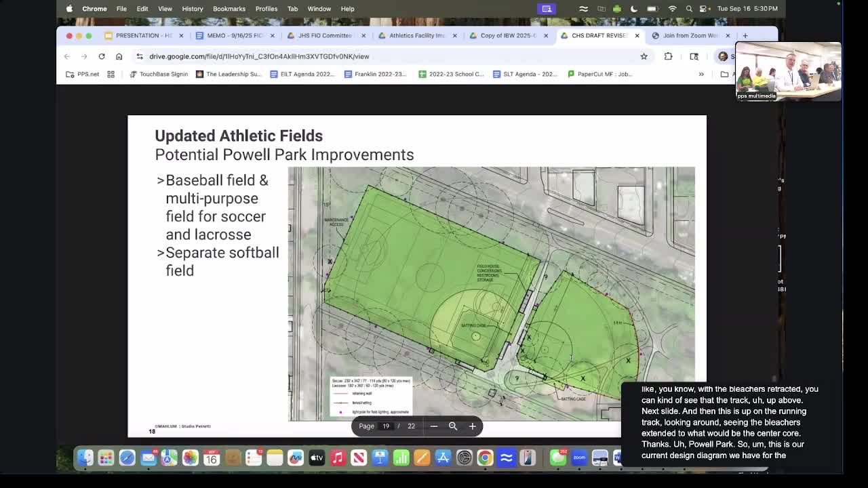Open System Settings from the Dock
Viewport: 868px width, 488px height.
464,458
